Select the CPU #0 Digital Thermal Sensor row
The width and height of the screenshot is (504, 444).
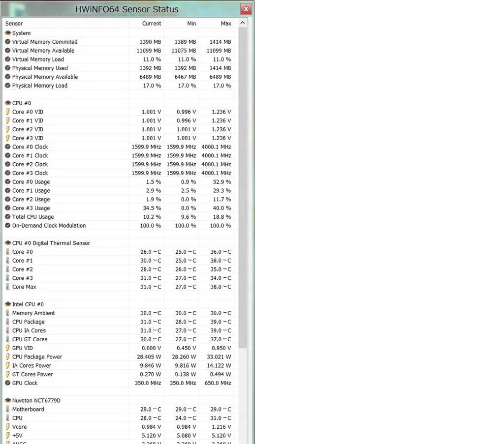pyautogui.click(x=51, y=243)
